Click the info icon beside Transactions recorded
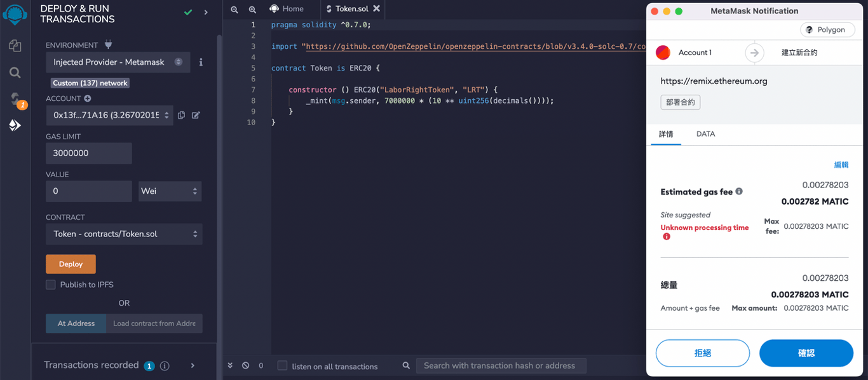The image size is (868, 380). point(165,365)
